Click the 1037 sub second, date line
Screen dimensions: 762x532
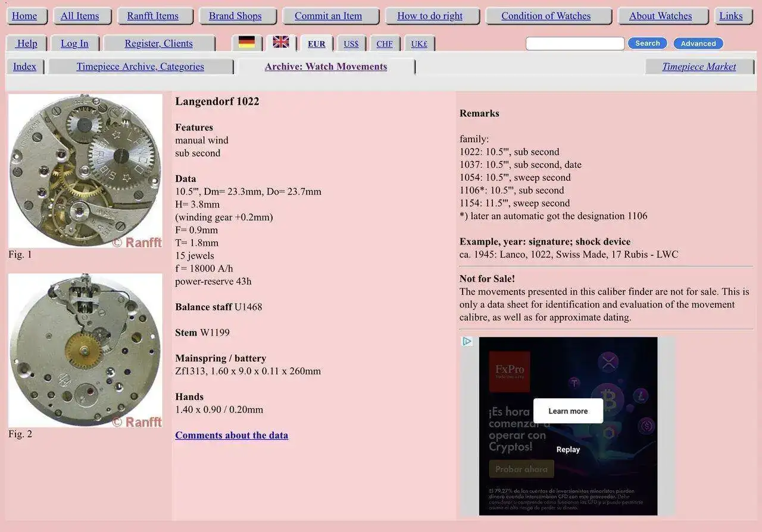coord(520,165)
